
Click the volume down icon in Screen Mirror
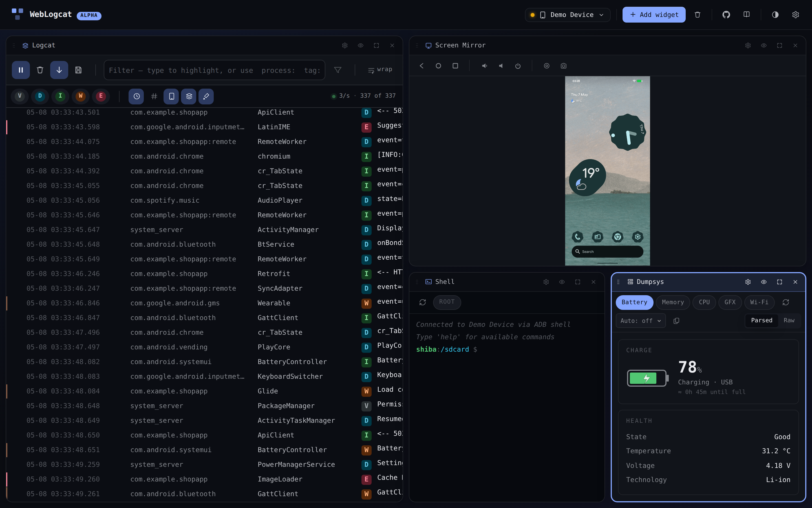[x=501, y=66]
